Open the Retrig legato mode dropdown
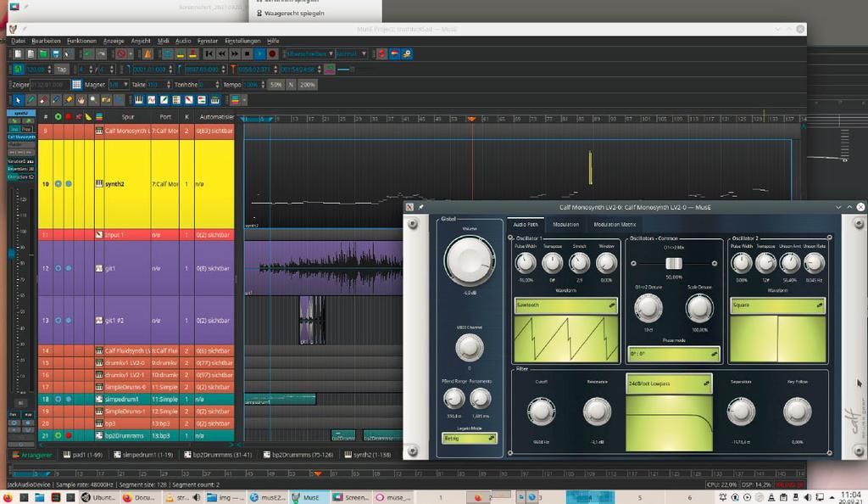 coord(469,438)
